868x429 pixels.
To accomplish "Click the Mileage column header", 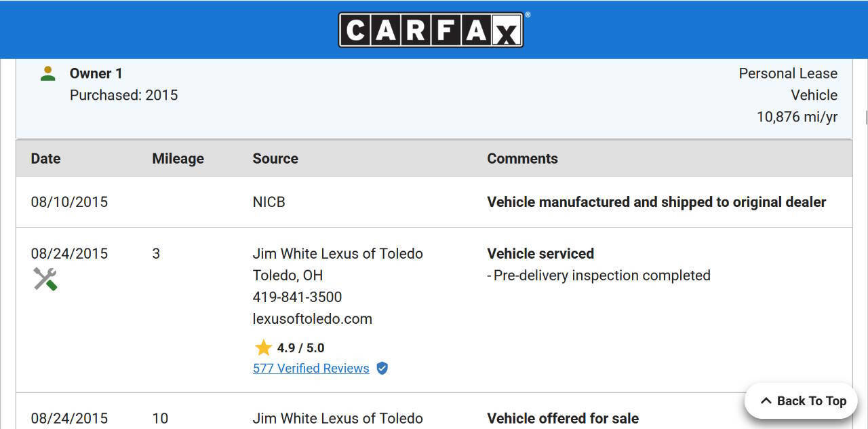I will click(x=178, y=158).
